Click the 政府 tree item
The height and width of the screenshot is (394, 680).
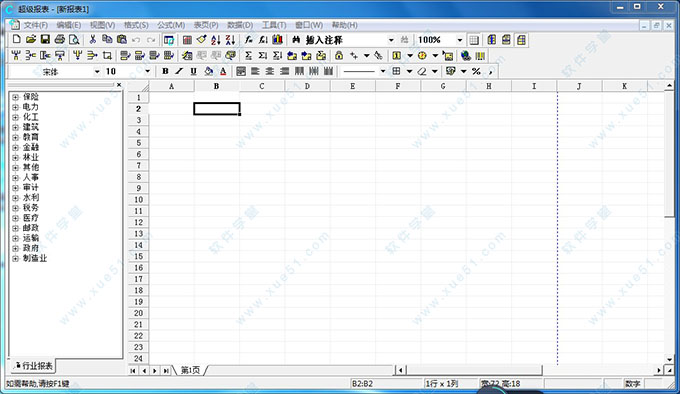30,248
